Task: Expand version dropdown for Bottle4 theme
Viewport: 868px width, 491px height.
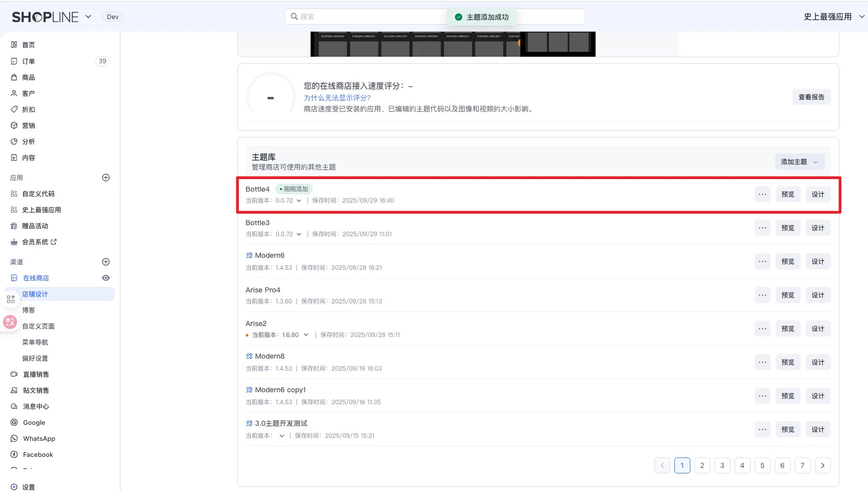Action: (x=299, y=201)
